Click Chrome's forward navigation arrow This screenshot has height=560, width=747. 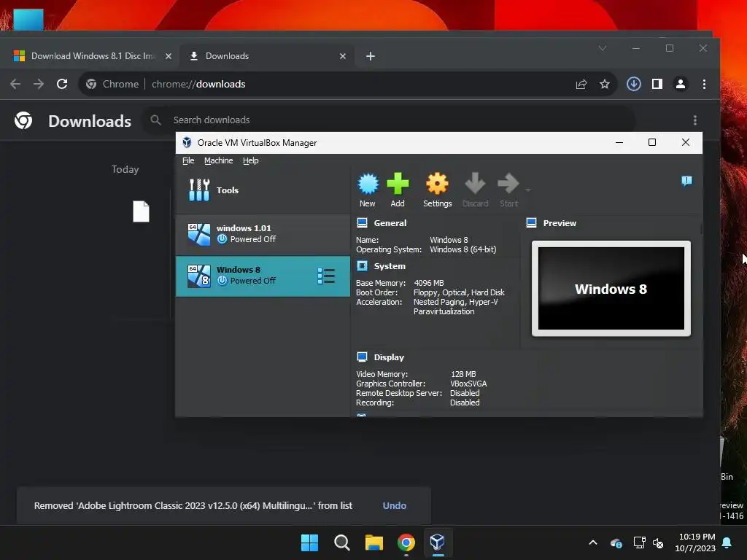point(39,85)
